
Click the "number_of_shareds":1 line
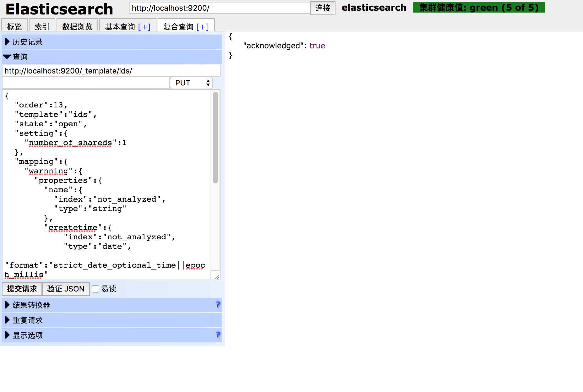tap(76, 143)
